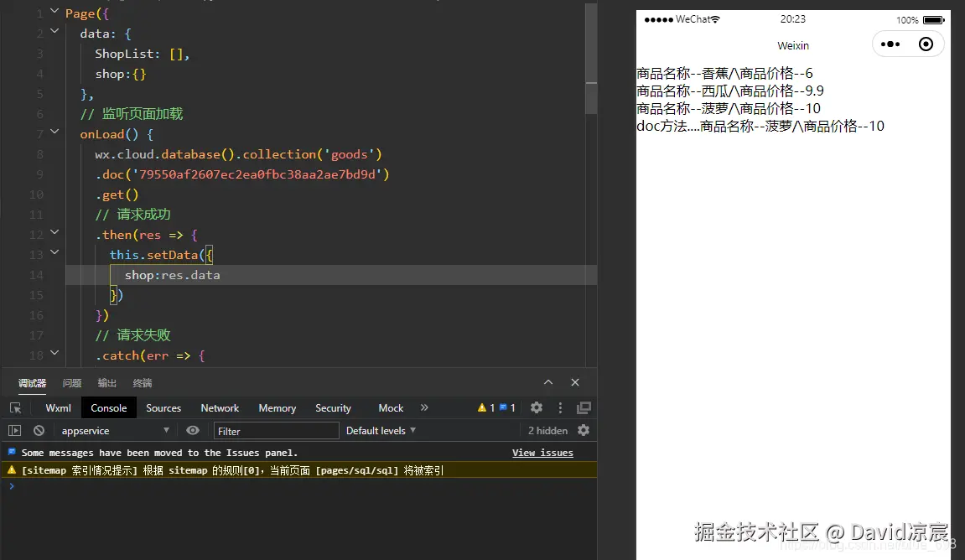Image resolution: width=965 pixels, height=560 pixels.
Task: Switch to the Wxml tab
Action: pyautogui.click(x=59, y=408)
